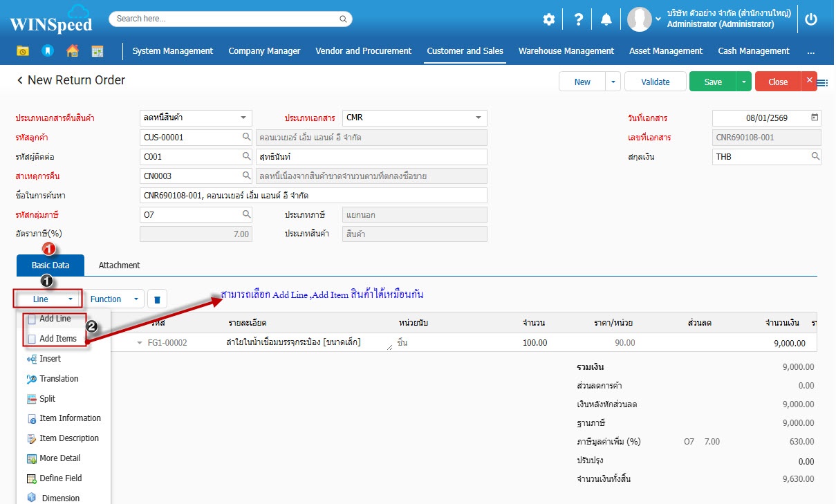Choose Split in the Line menu
Screen dimensions: 836x504
coord(47,399)
